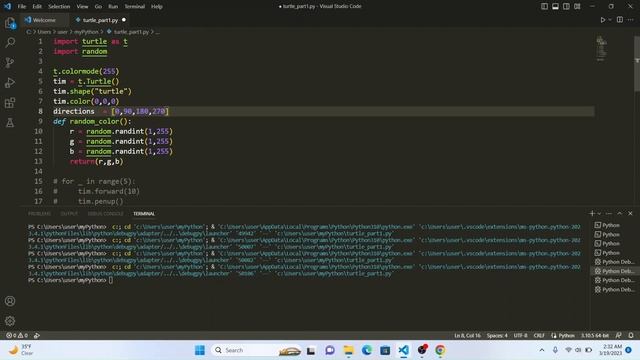
Task: Show hidden system tray icons chevron
Action: tap(542, 350)
